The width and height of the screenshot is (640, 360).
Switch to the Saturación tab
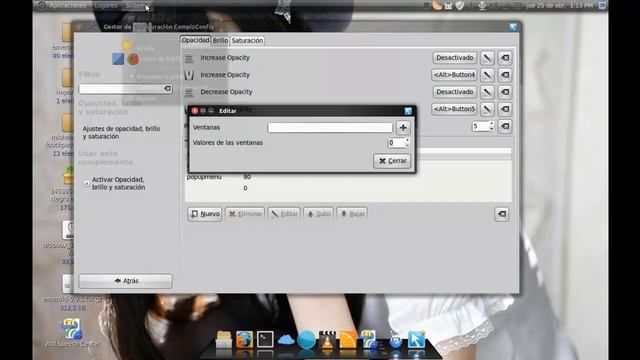(247, 40)
